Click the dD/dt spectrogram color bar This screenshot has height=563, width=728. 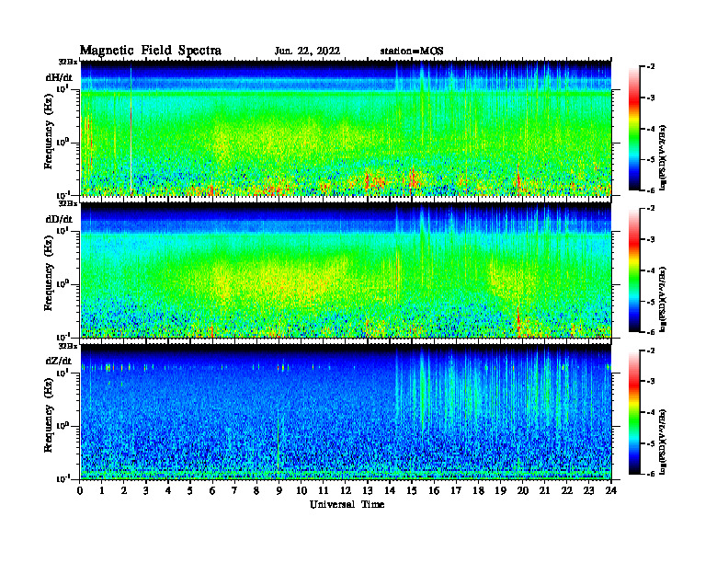(633, 270)
